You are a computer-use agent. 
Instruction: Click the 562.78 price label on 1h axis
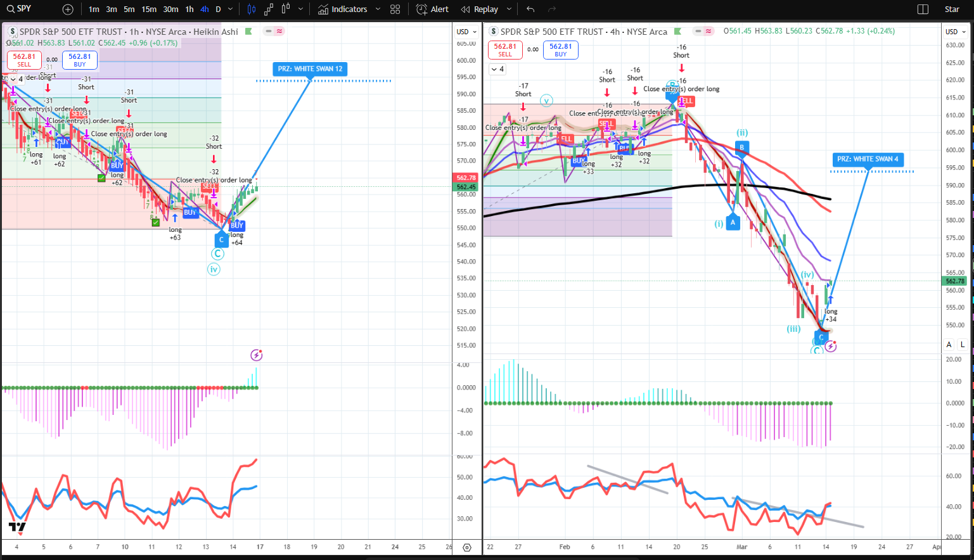click(466, 178)
